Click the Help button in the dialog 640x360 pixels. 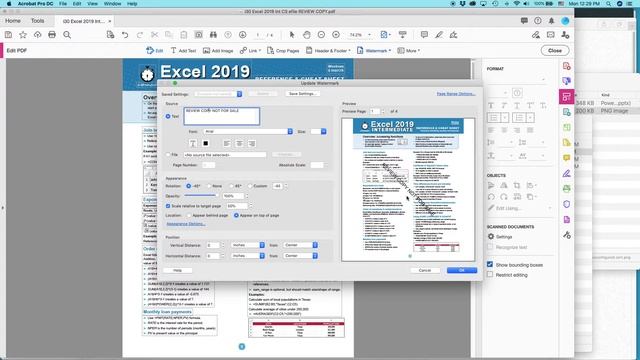[177, 270]
